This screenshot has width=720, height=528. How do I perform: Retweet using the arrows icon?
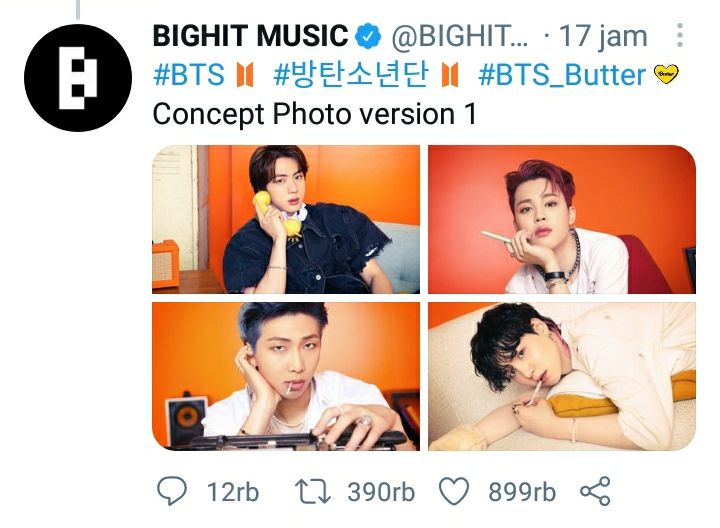click(x=312, y=491)
